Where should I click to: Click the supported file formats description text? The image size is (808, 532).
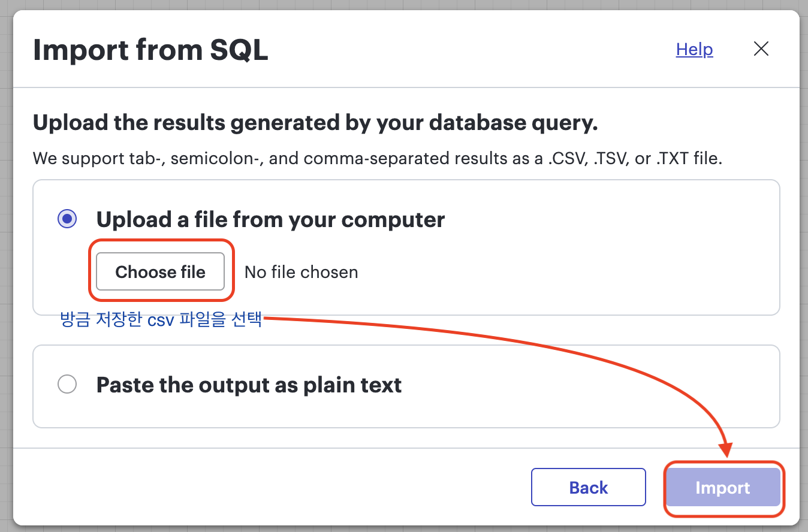[x=378, y=159]
